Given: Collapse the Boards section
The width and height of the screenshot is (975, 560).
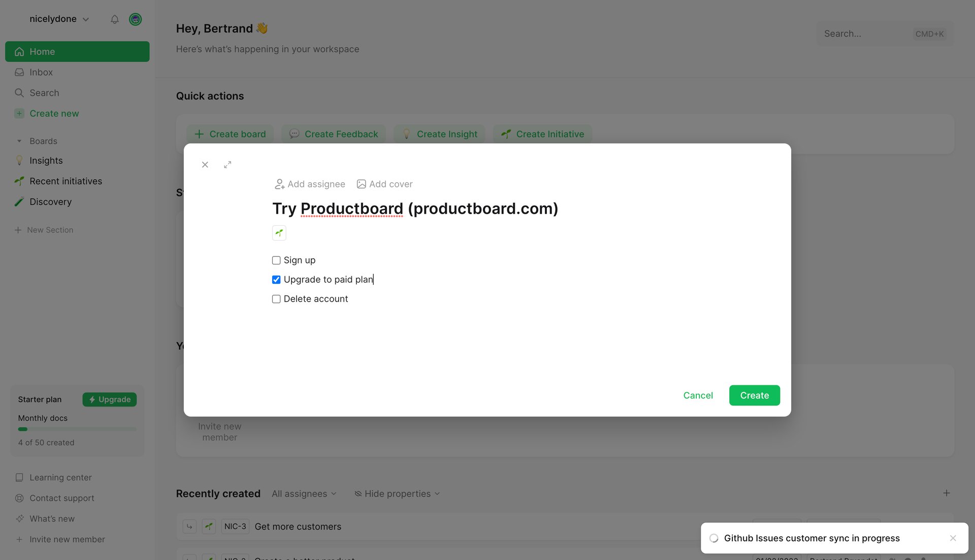Looking at the screenshot, I should click(19, 141).
